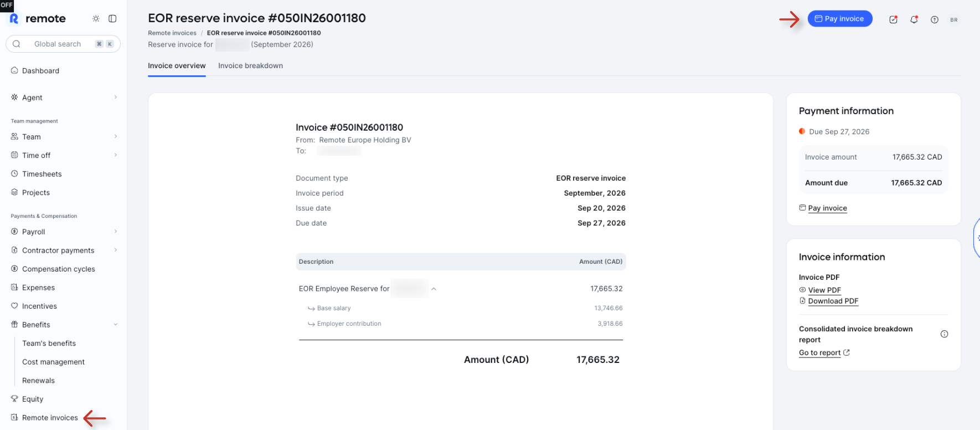Expand the Payroll submenu chevron
Screen dimensions: 980x430
pos(116,232)
